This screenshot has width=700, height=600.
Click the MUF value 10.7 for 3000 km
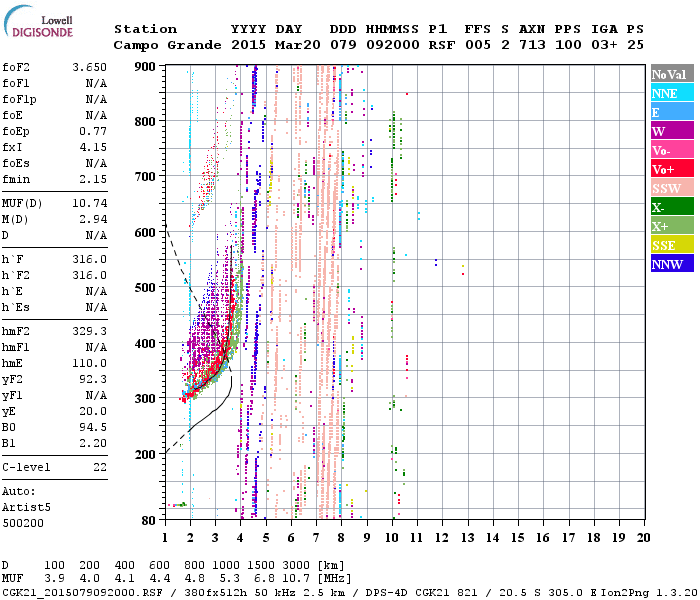point(296,579)
